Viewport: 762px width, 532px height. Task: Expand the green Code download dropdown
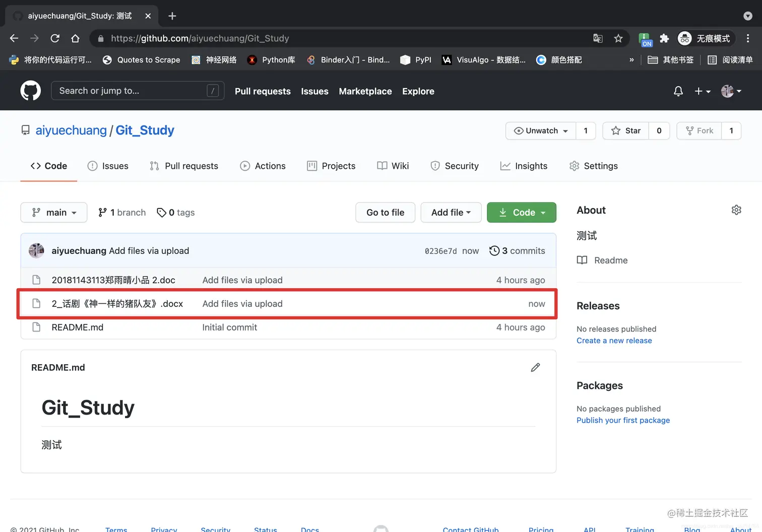[x=522, y=213]
